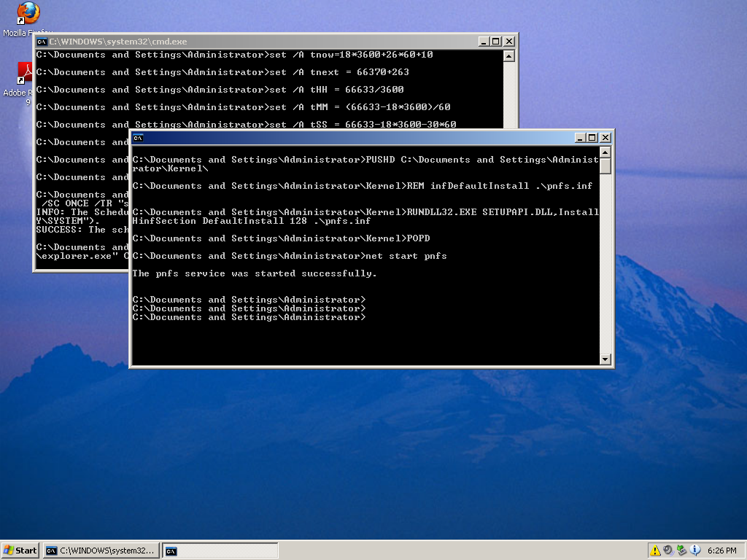Open system menu icon of cmd.exe window
Screen dimensions: 747x560
click(x=42, y=42)
